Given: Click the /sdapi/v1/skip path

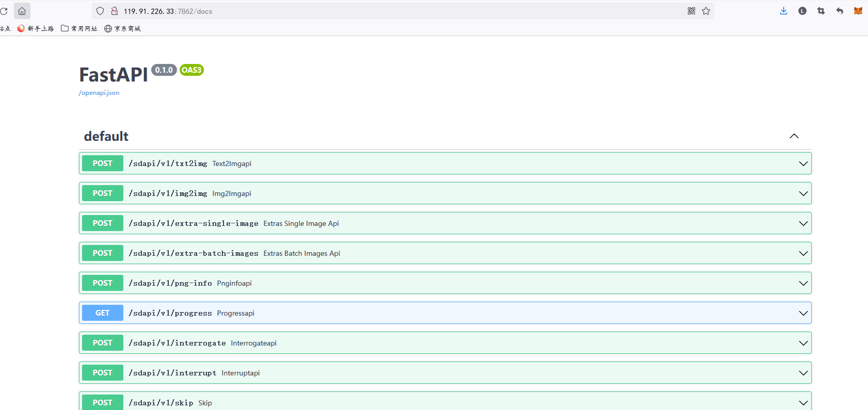Looking at the screenshot, I should [x=161, y=403].
